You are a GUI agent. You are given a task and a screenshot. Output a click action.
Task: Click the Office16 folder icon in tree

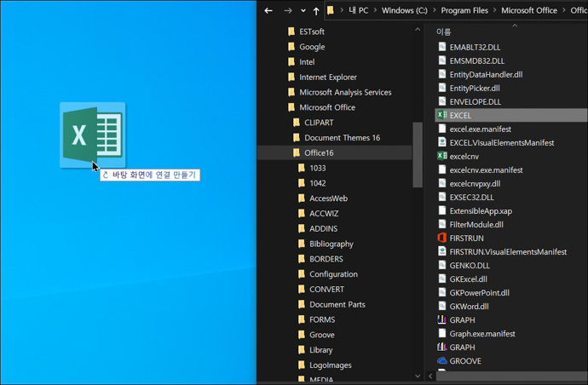pyautogui.click(x=297, y=152)
